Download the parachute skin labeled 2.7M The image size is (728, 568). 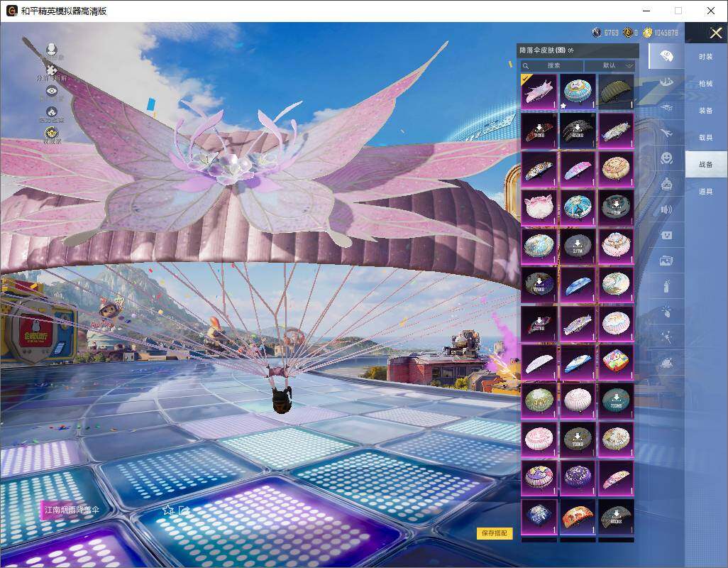pos(578,246)
